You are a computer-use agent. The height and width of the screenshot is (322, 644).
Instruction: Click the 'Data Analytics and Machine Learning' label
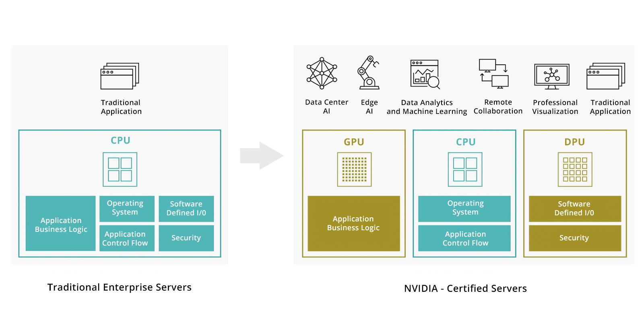point(427,107)
